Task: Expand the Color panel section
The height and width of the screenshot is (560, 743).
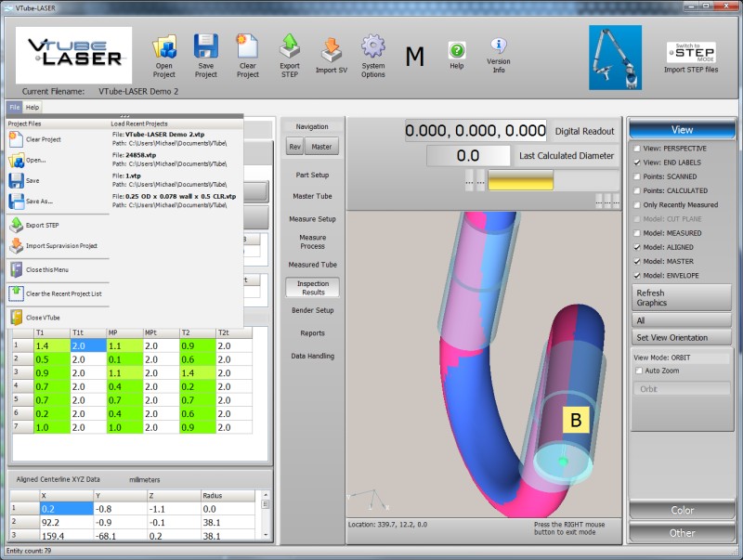Action: click(683, 511)
